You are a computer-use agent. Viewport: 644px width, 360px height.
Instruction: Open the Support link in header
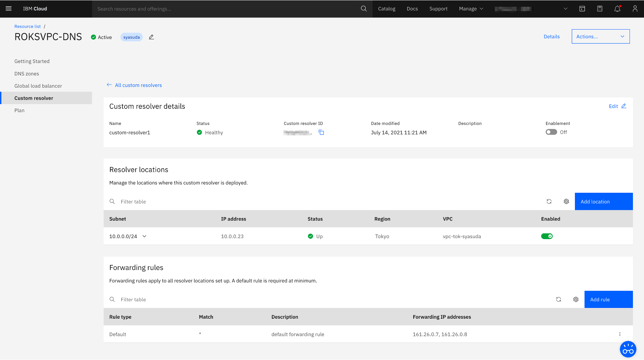[x=438, y=9]
